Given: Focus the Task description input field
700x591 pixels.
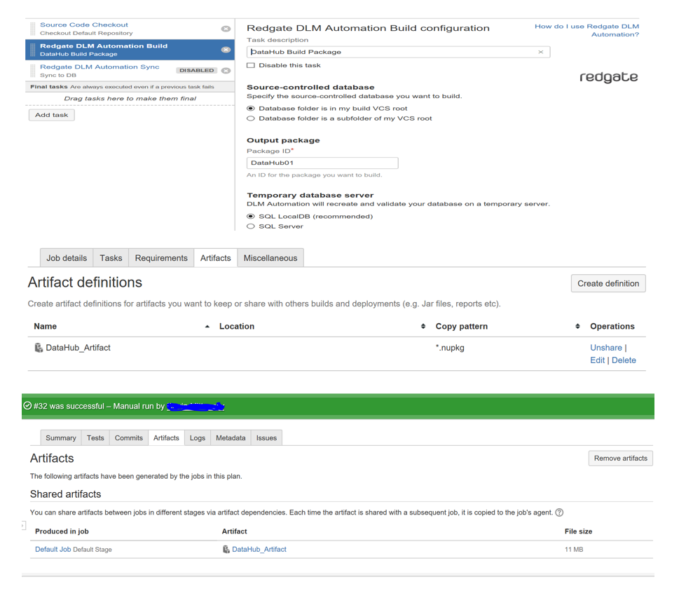Looking at the screenshot, I should (x=398, y=52).
